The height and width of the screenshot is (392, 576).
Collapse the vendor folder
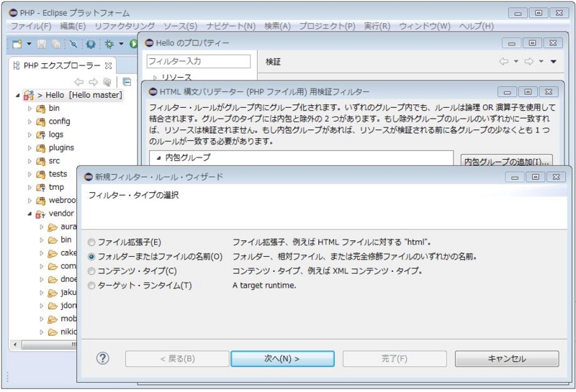tap(30, 214)
